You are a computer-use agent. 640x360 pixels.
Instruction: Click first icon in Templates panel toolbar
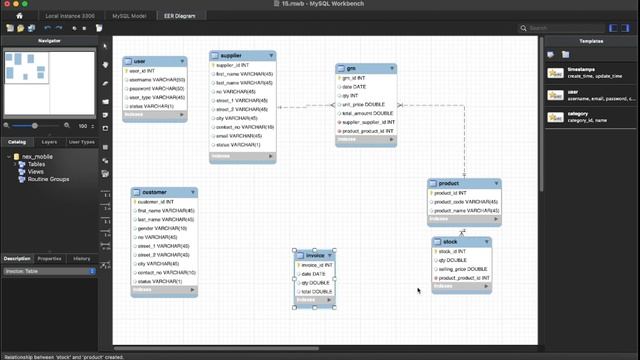(x=551, y=54)
